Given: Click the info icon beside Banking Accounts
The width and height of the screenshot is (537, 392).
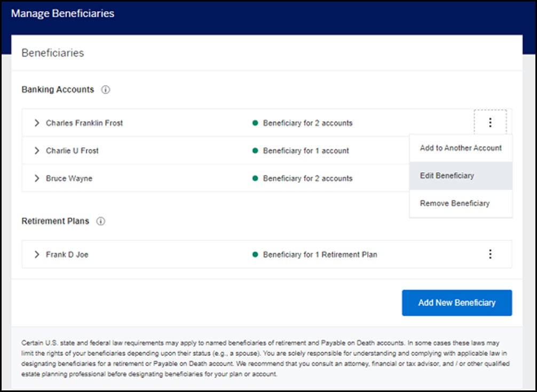Looking at the screenshot, I should pos(105,90).
